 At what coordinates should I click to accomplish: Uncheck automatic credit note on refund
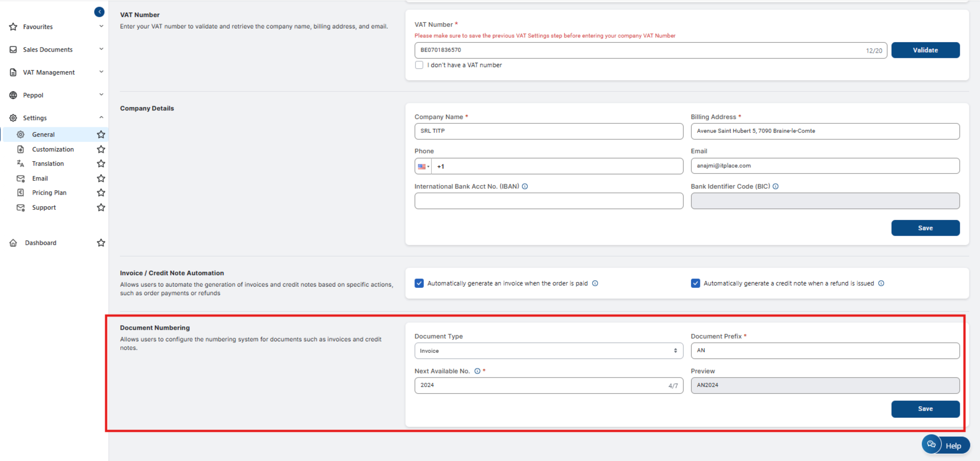(695, 284)
